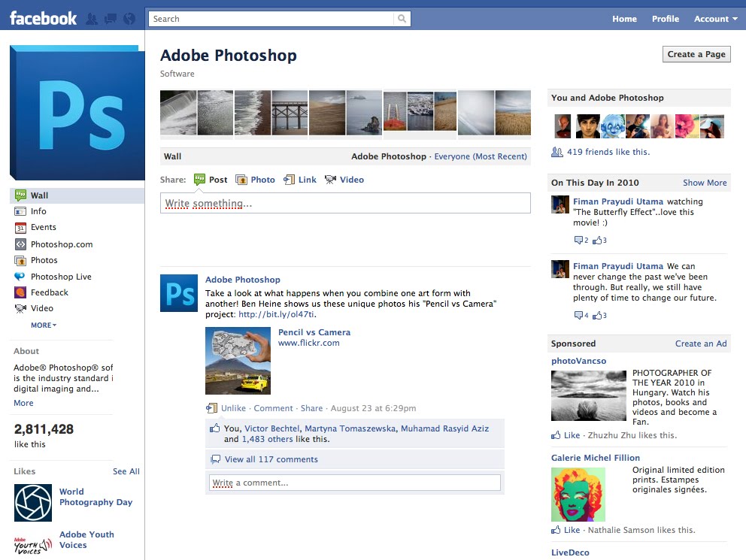The width and height of the screenshot is (746, 560).
Task: Go to Home in top navigation
Action: pos(624,19)
